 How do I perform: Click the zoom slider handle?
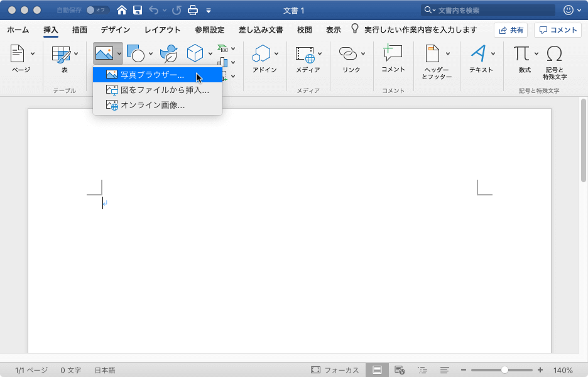pos(504,370)
